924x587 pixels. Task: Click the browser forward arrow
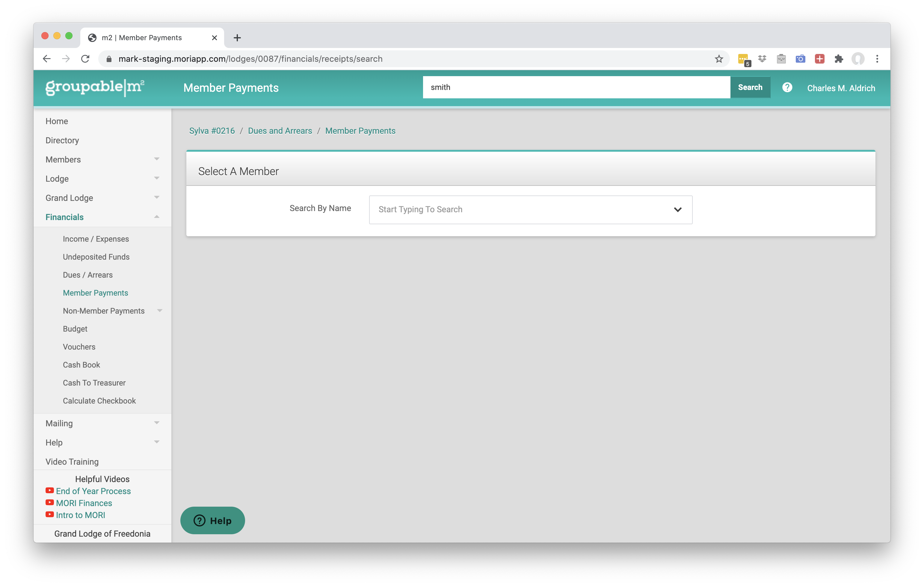coord(66,59)
